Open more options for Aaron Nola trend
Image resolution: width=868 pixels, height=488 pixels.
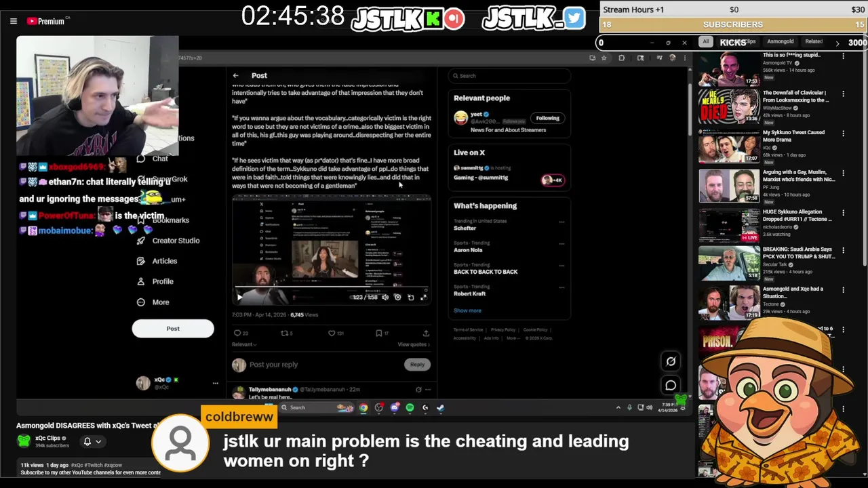pos(561,243)
